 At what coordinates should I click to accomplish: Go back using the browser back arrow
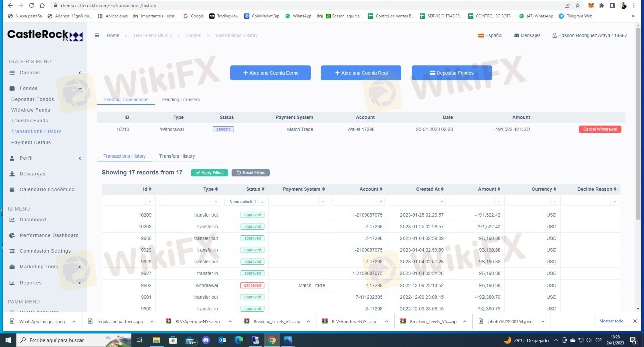[x=9, y=5]
